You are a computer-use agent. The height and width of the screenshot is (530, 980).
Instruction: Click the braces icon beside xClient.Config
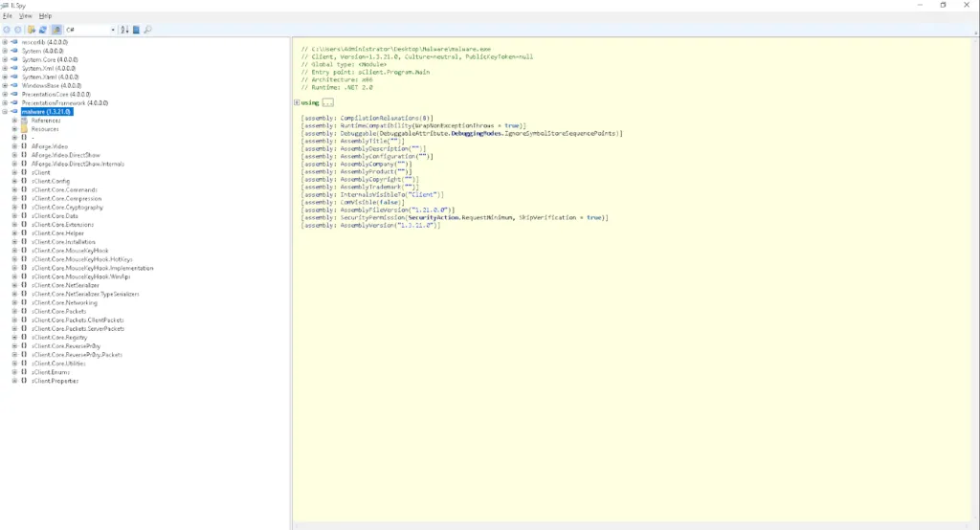(x=24, y=181)
